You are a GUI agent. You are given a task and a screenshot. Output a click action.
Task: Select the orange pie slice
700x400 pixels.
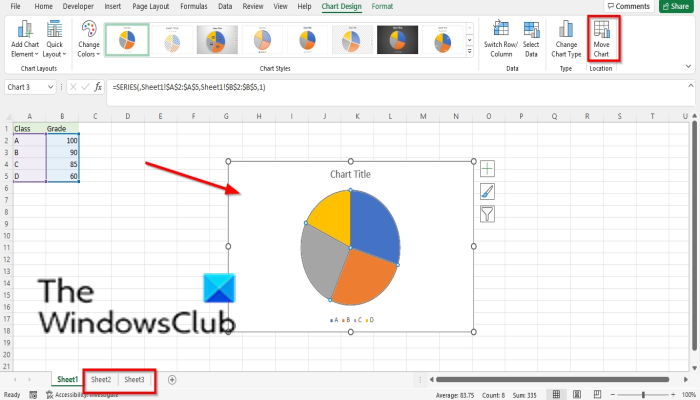tap(362, 279)
